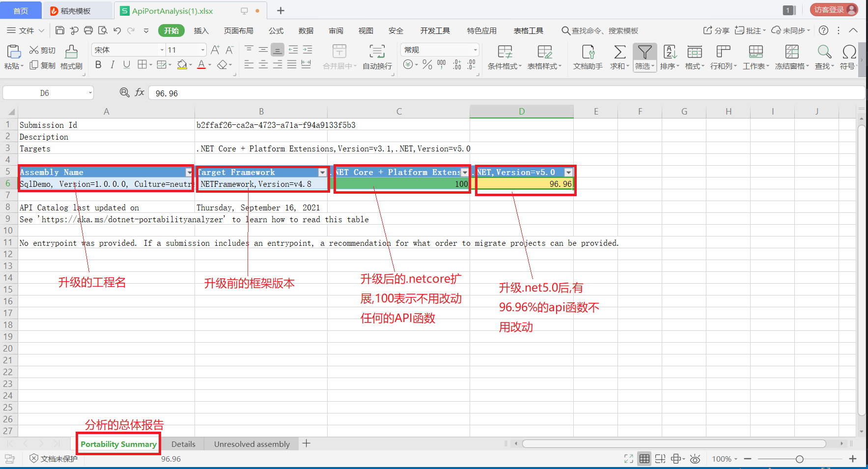
Task: Increase font size with larger A
Action: (215, 50)
